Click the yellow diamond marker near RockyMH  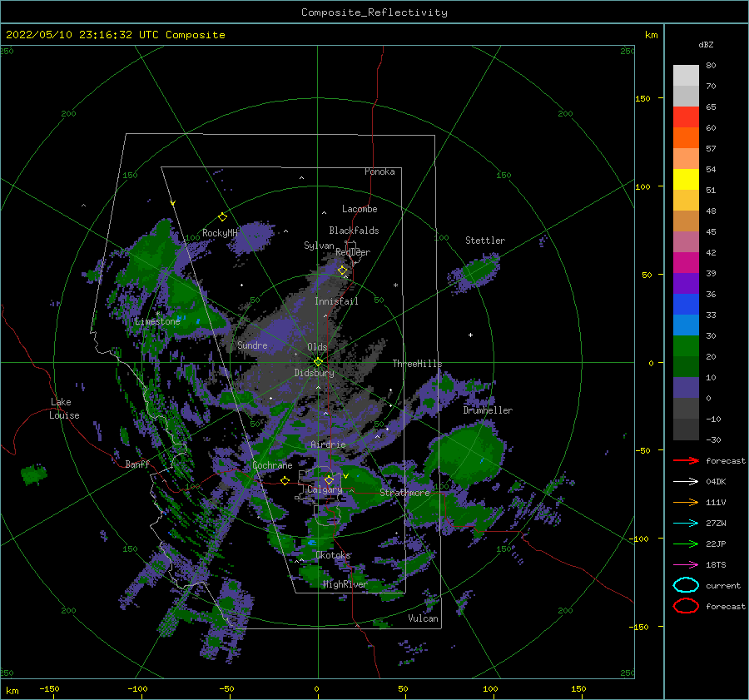[222, 217]
